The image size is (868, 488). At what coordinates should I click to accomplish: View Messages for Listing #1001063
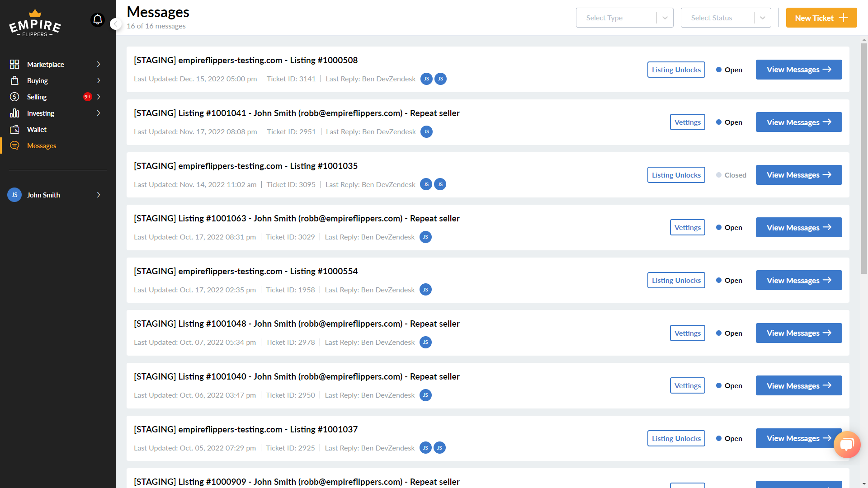click(x=799, y=227)
